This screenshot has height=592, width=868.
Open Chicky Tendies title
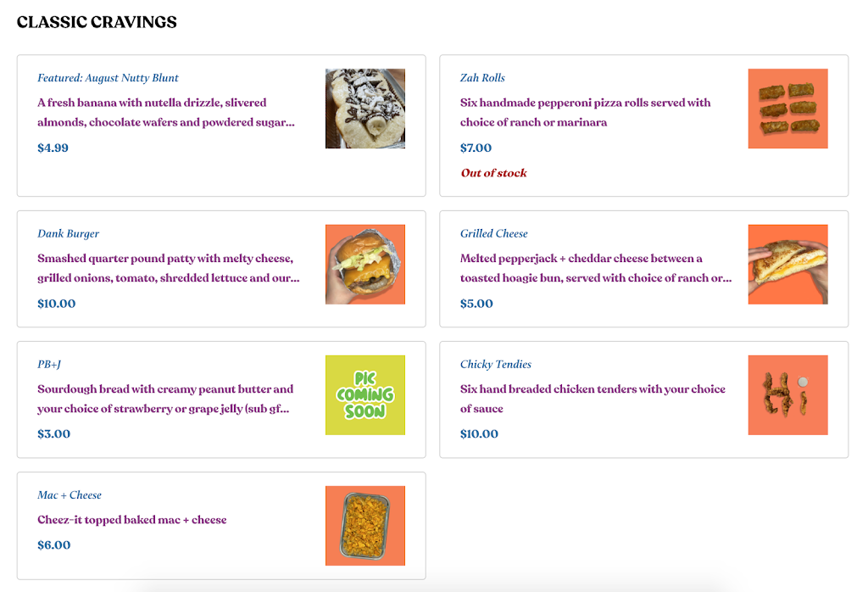495,365
